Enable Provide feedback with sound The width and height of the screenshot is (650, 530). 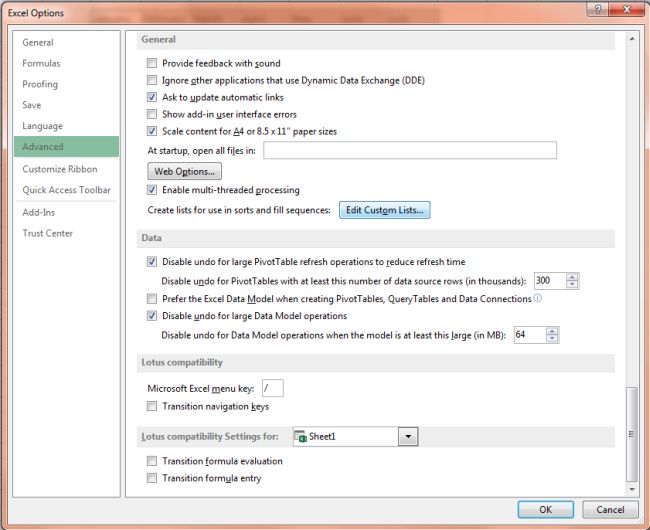[x=152, y=63]
